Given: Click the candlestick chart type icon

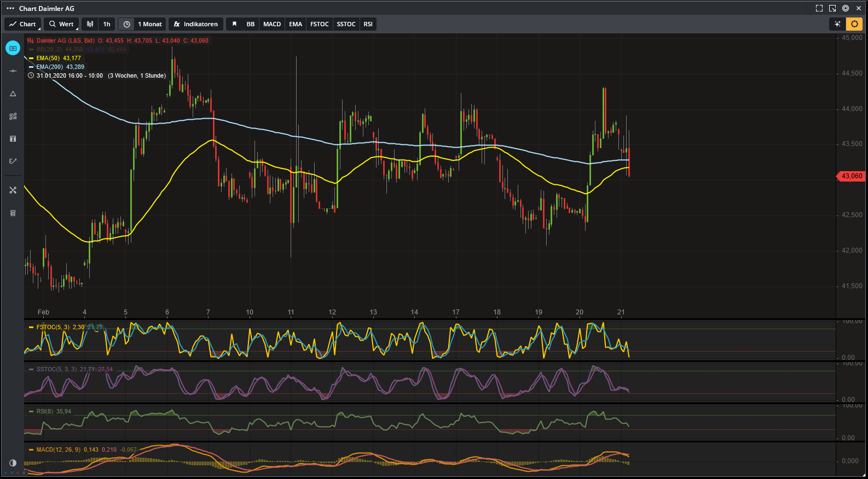Looking at the screenshot, I should [90, 24].
